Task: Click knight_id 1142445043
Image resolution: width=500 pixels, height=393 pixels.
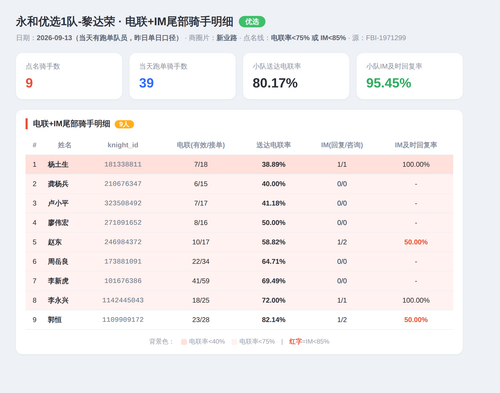Action: 123,300
